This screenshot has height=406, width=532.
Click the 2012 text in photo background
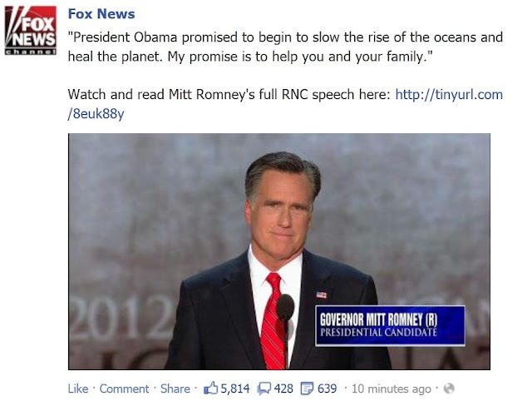(121, 318)
